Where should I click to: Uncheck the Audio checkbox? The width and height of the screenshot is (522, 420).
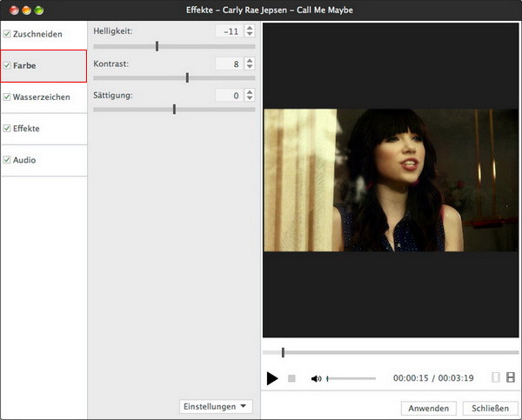(x=7, y=160)
